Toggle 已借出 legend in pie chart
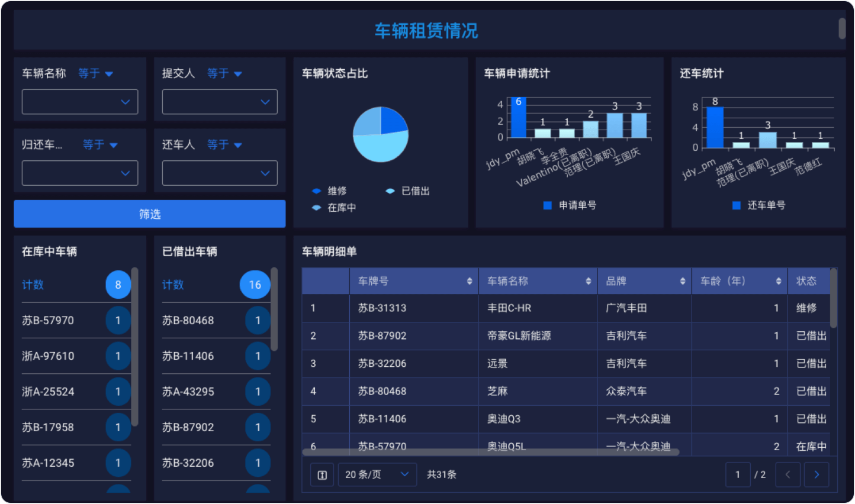Image resolution: width=855 pixels, height=504 pixels. point(390,191)
